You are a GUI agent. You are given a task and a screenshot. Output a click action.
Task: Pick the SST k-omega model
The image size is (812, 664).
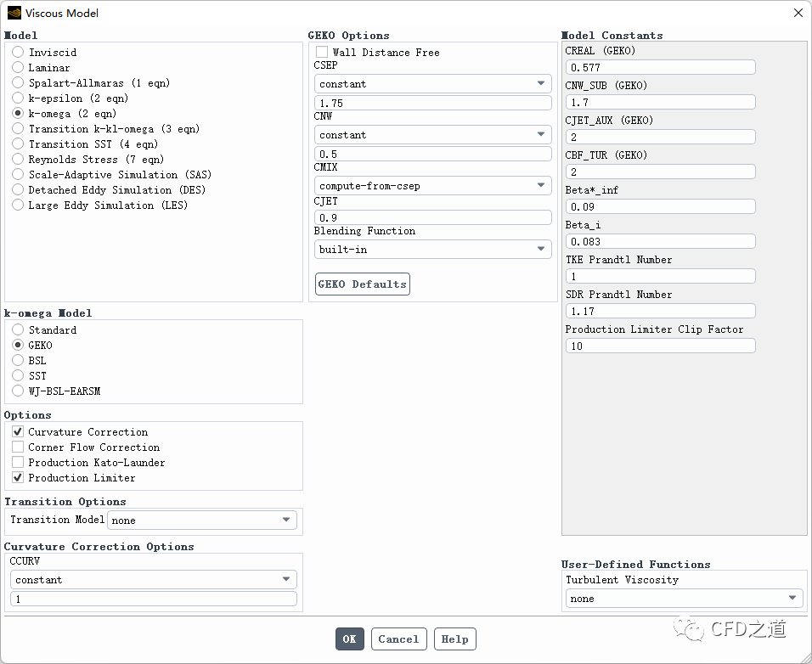(18, 376)
